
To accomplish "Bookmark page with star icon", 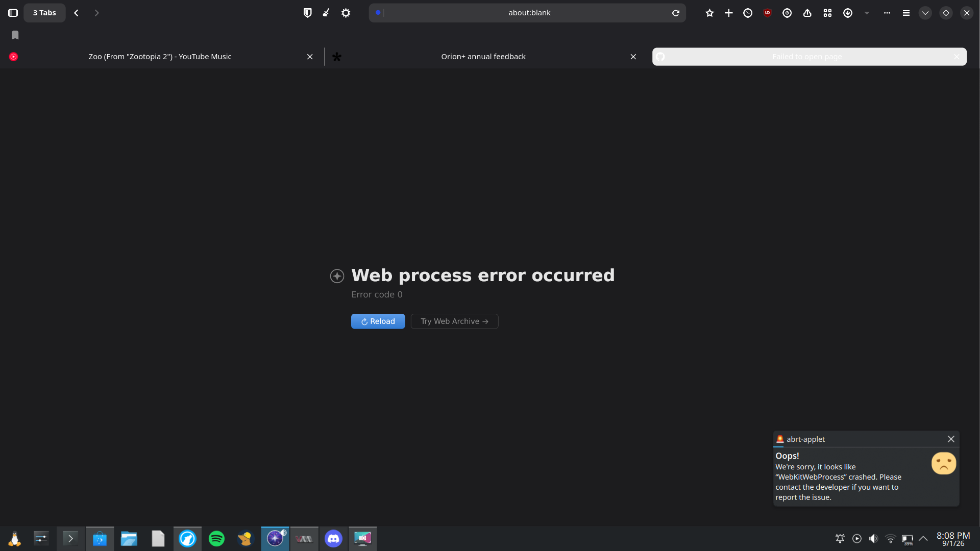I will (x=709, y=13).
